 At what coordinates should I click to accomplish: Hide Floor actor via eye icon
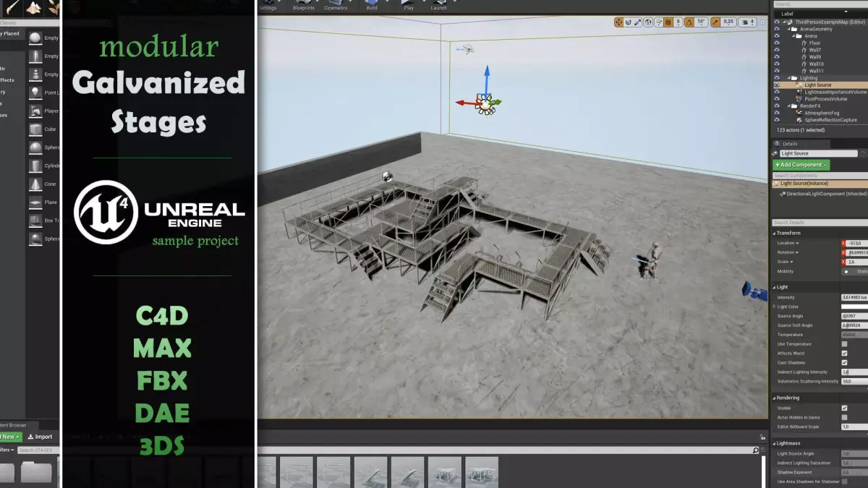pyautogui.click(x=777, y=43)
